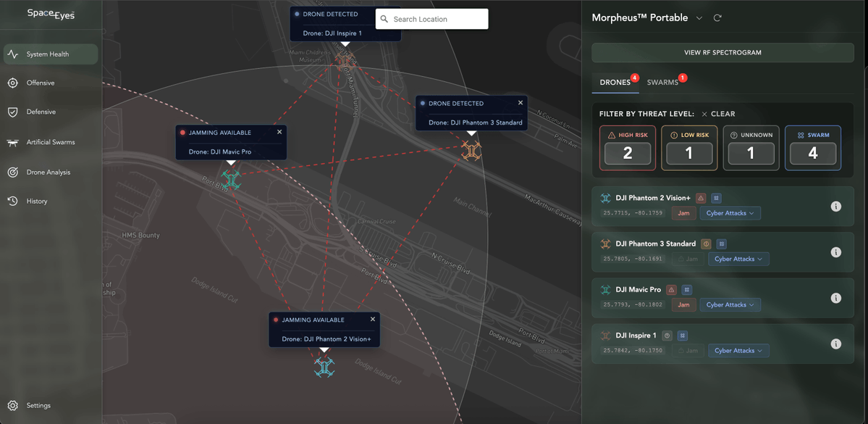Switch to the Drones tab

coord(615,82)
